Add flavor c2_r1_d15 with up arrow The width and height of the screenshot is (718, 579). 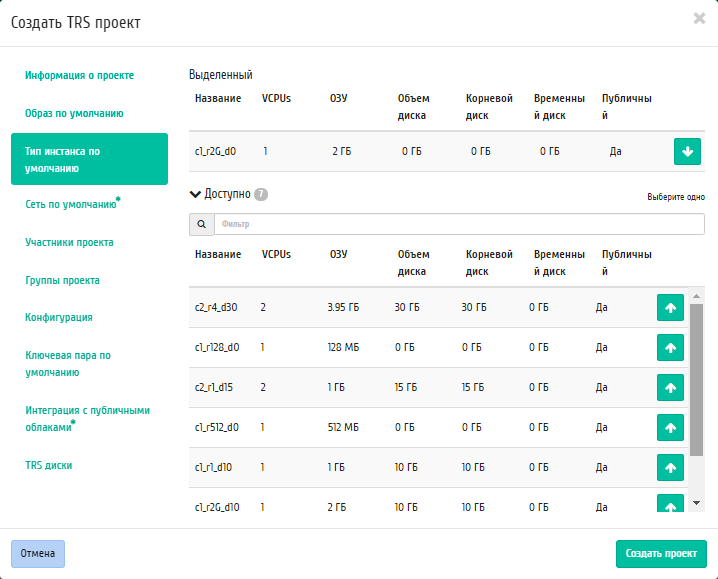[x=670, y=388]
